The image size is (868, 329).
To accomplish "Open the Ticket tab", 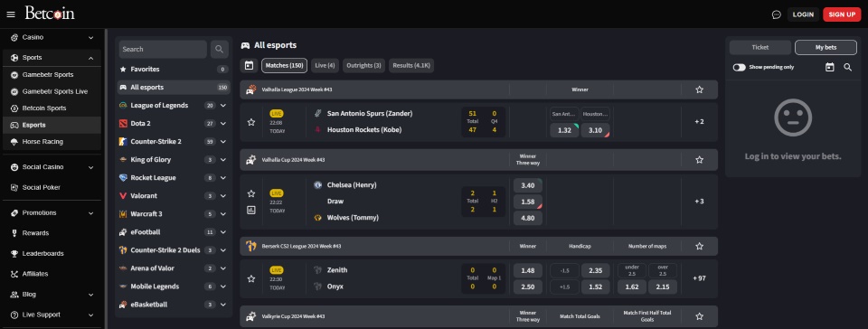I will (x=760, y=48).
